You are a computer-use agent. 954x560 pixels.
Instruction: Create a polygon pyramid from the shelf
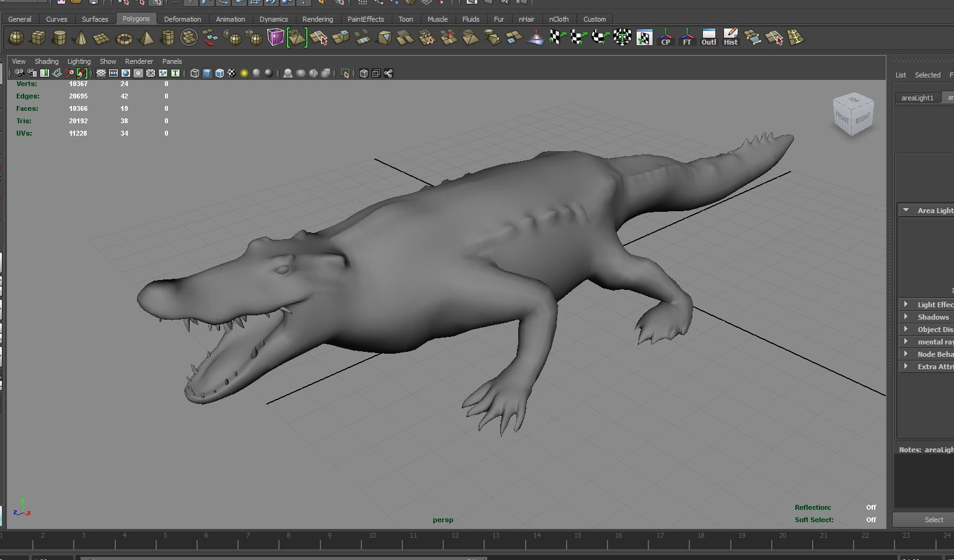pyautogui.click(x=146, y=38)
